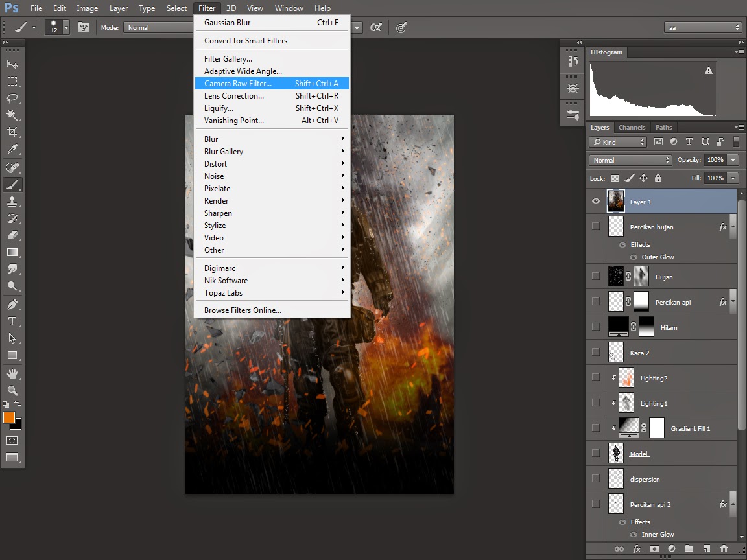Hide Layer 1 visibility eye
This screenshot has width=747, height=560.
(x=596, y=201)
